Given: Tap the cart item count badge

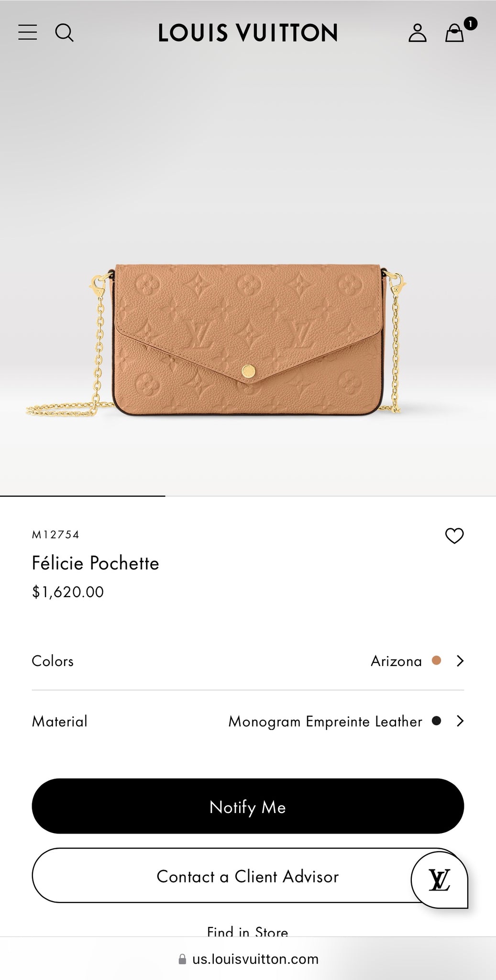Looking at the screenshot, I should click(471, 23).
